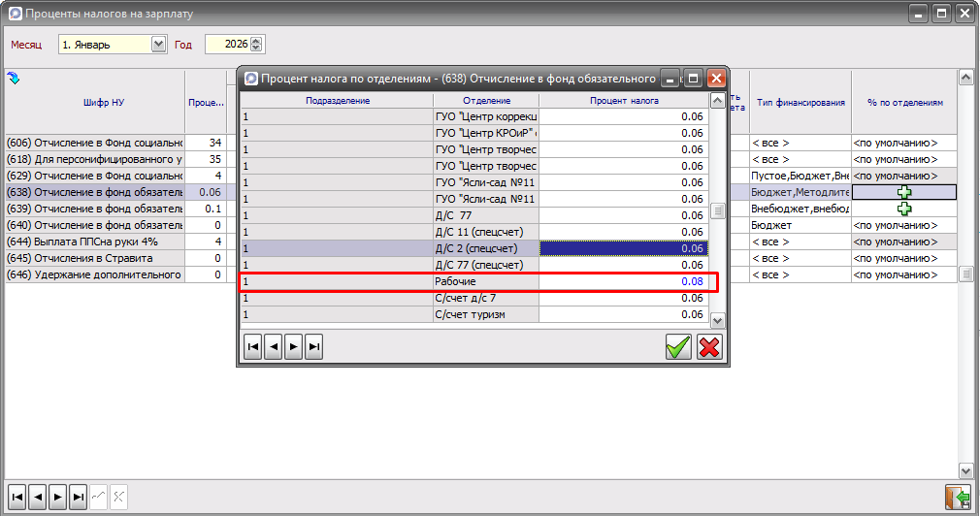Go to first record in the department dialog

[252, 347]
